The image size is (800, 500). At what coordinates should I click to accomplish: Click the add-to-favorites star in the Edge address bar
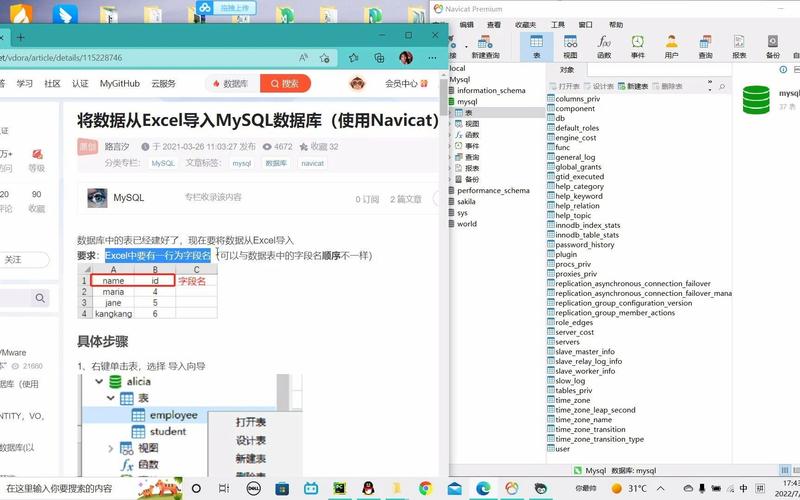pos(324,58)
